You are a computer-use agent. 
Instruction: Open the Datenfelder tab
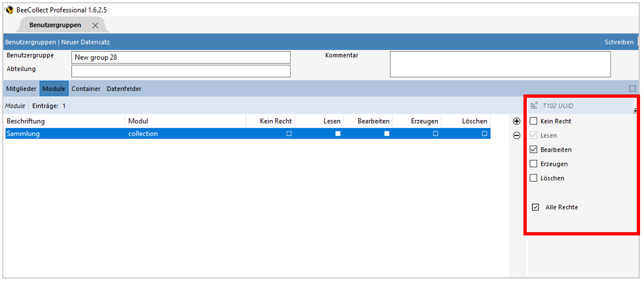[x=124, y=89]
